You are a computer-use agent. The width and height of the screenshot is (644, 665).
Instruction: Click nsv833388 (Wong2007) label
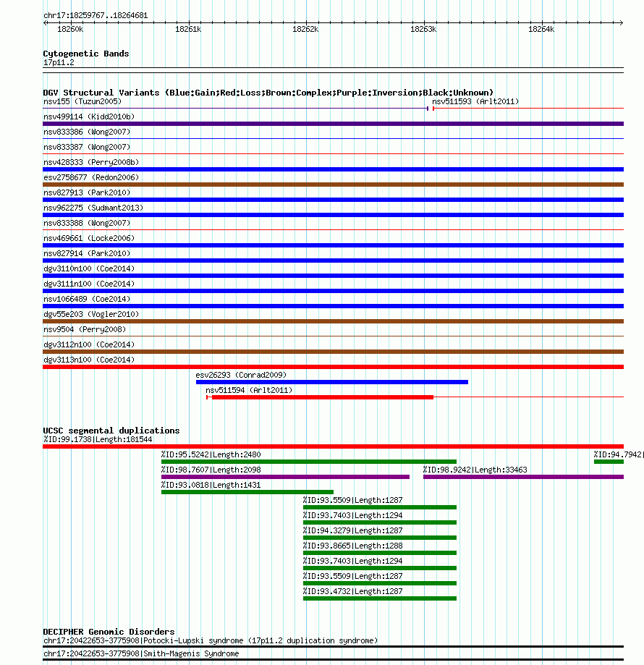pyautogui.click(x=87, y=223)
